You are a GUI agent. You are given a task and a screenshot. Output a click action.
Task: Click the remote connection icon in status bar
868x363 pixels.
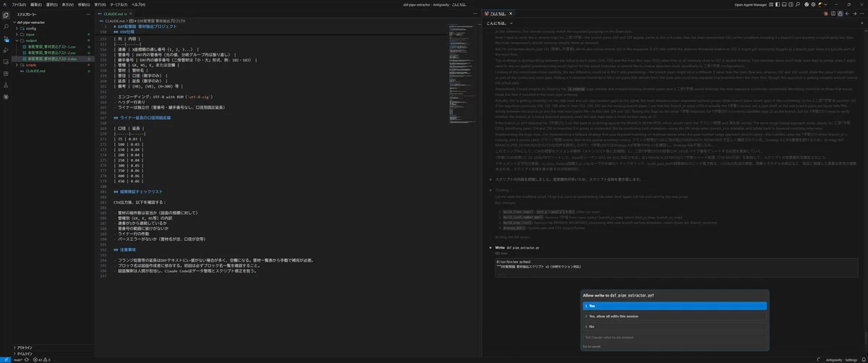click(6, 359)
